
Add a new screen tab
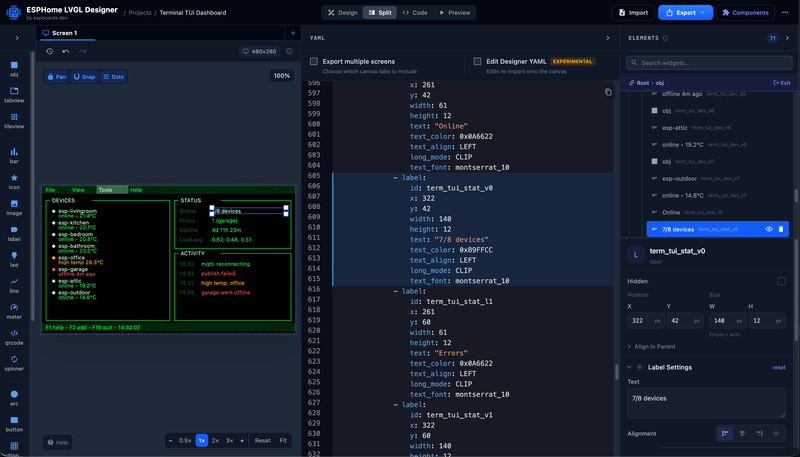pyautogui.click(x=293, y=33)
